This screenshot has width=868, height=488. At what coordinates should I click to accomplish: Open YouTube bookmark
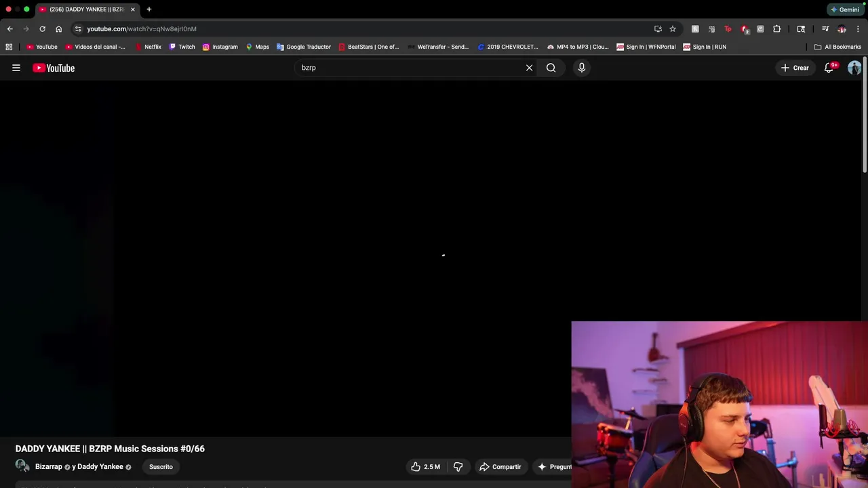[x=41, y=47]
